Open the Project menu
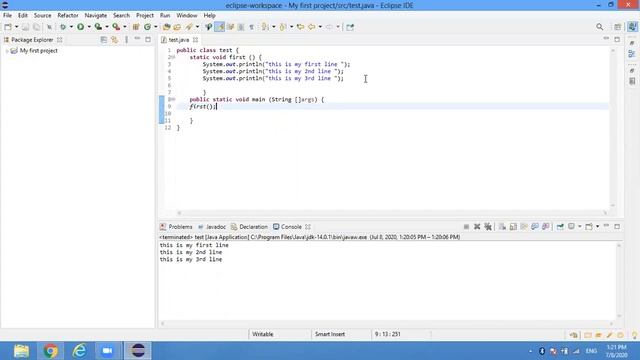This screenshot has height=360, width=640. (x=145, y=16)
